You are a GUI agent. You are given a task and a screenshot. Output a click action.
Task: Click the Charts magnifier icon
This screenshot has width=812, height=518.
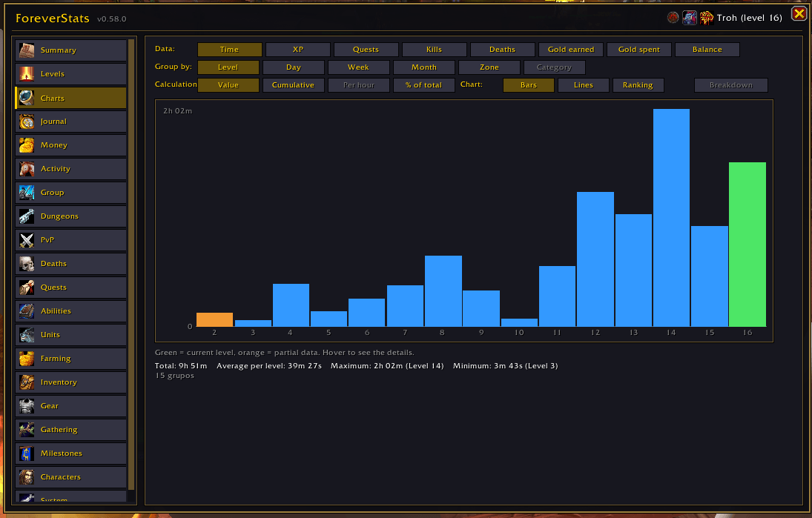point(27,98)
